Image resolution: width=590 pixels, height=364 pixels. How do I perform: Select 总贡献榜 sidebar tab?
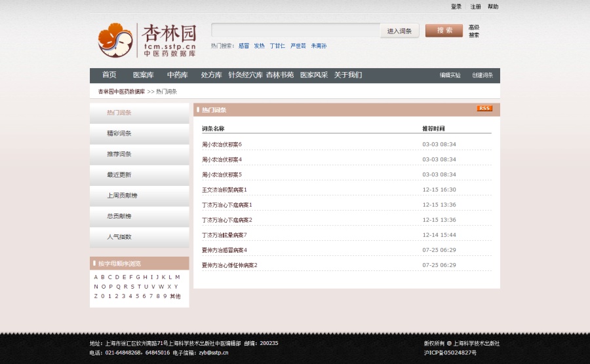(x=139, y=216)
